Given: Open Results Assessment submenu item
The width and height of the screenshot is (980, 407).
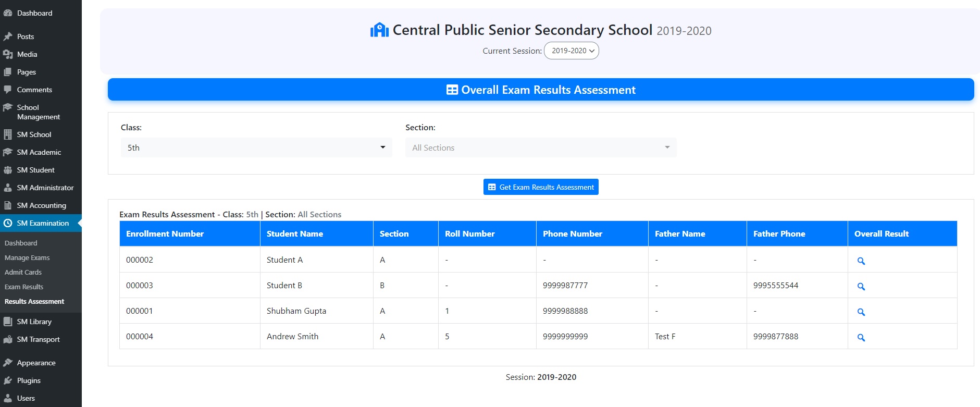Looking at the screenshot, I should pos(34,301).
